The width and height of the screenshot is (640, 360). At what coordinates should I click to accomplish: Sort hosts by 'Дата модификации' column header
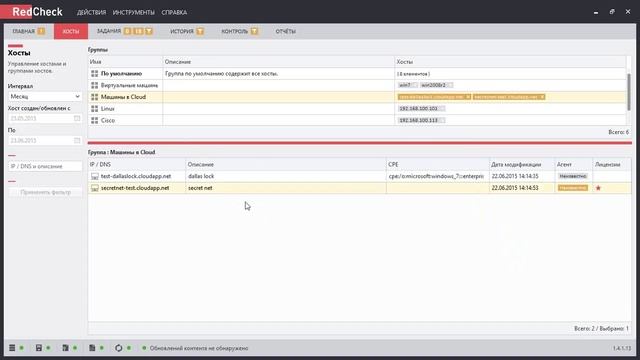pyautogui.click(x=522, y=164)
